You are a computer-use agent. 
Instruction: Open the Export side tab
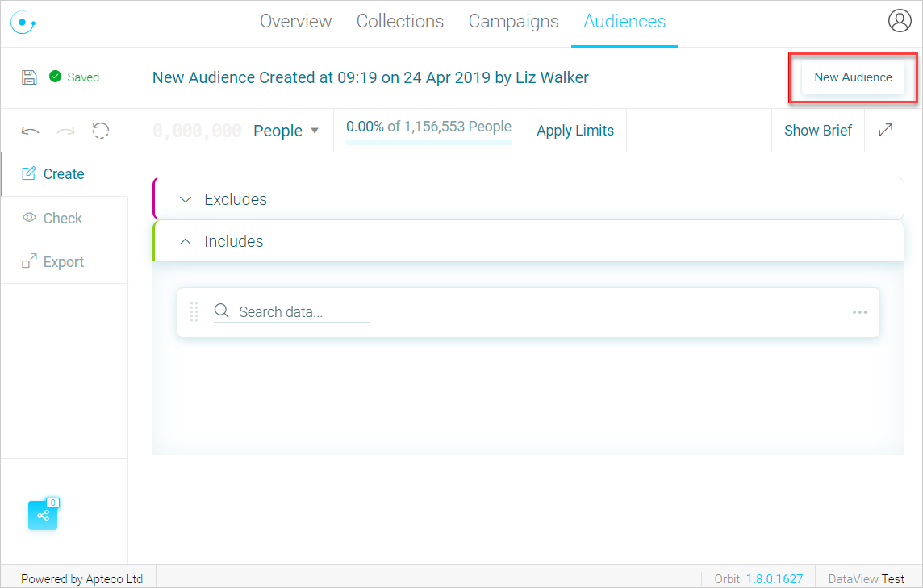pyautogui.click(x=65, y=262)
